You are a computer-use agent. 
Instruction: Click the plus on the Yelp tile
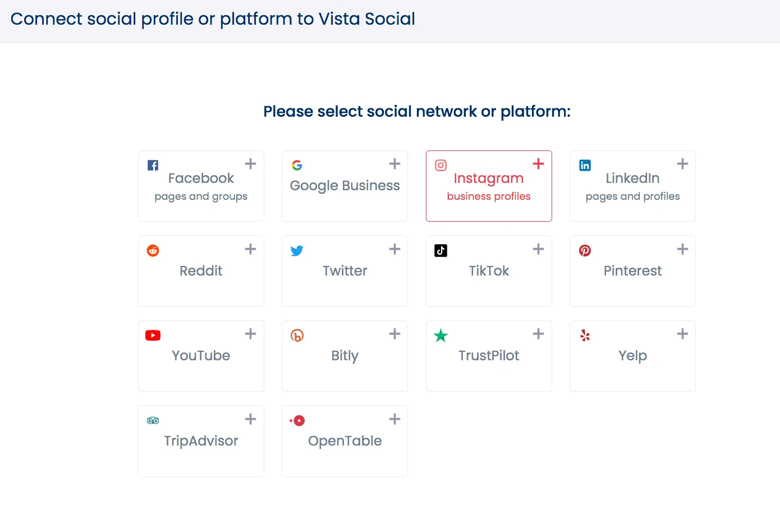coord(682,333)
